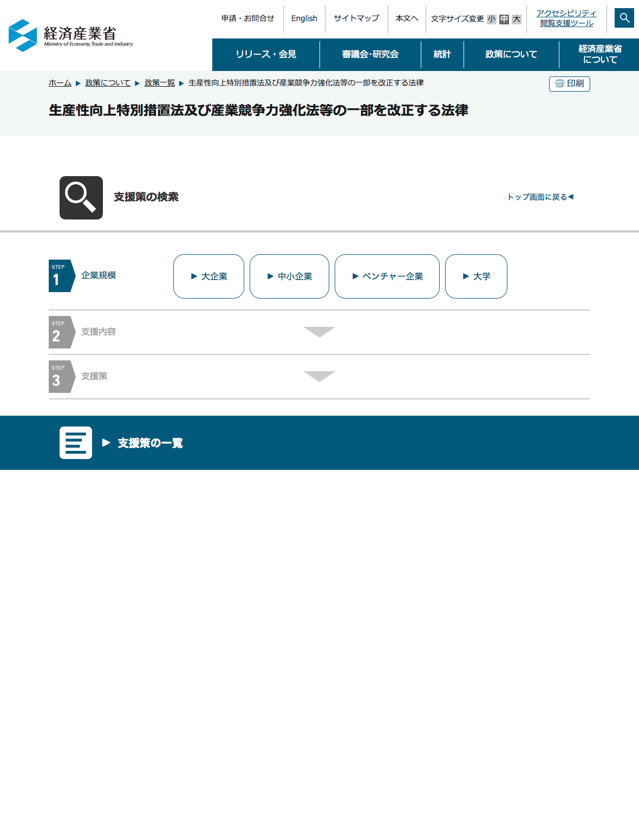Click the search magnifier icon in header
The image size is (639, 840).
pyautogui.click(x=624, y=18)
